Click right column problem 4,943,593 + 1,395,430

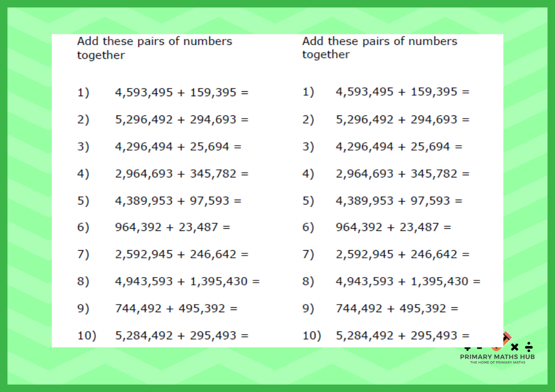pyautogui.click(x=408, y=281)
